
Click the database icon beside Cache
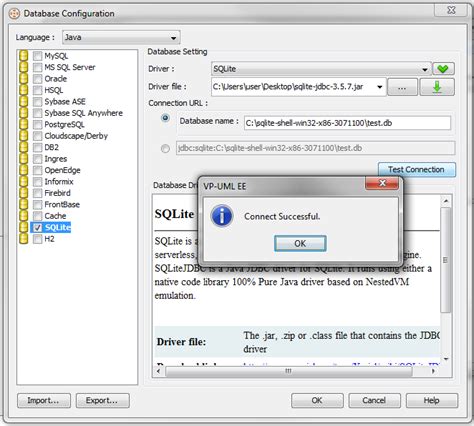click(23, 216)
